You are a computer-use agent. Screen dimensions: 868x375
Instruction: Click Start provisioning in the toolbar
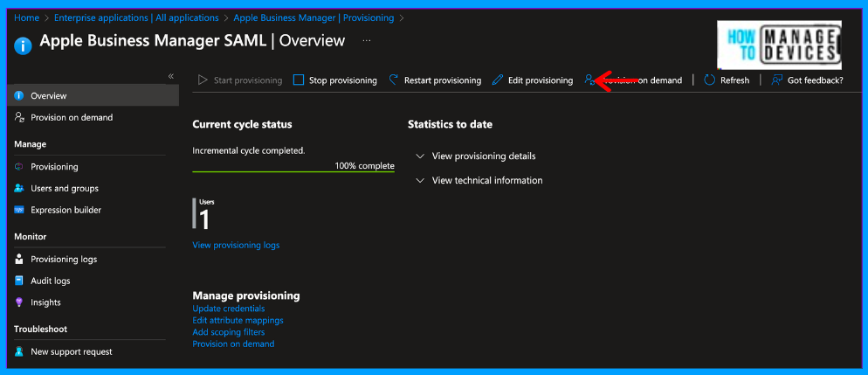239,80
